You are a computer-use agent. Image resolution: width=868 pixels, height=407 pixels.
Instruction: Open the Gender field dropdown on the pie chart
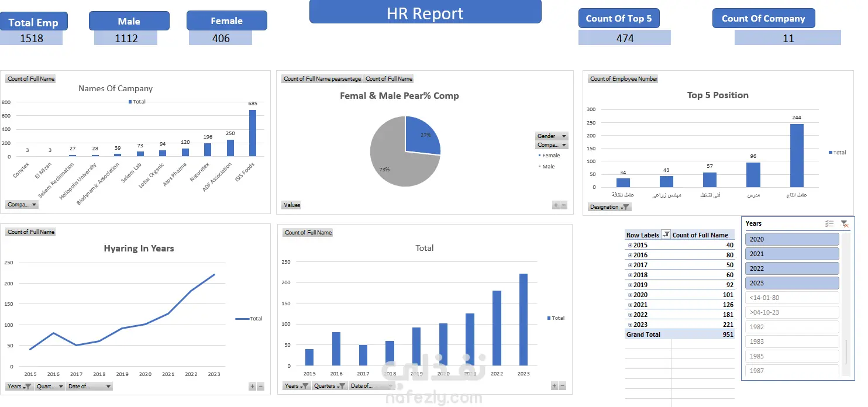click(x=552, y=136)
